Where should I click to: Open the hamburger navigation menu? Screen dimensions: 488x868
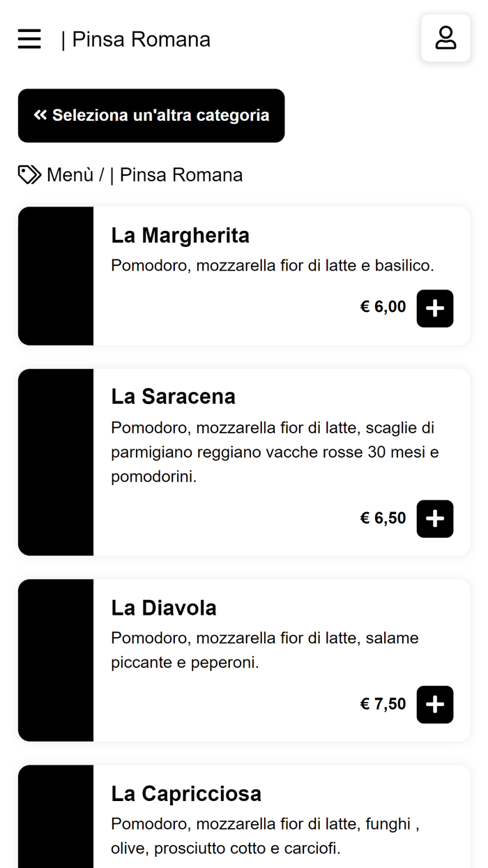[x=29, y=38]
